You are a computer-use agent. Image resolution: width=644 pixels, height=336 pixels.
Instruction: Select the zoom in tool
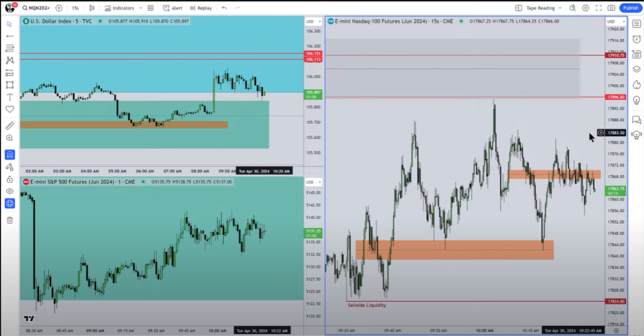point(9,138)
